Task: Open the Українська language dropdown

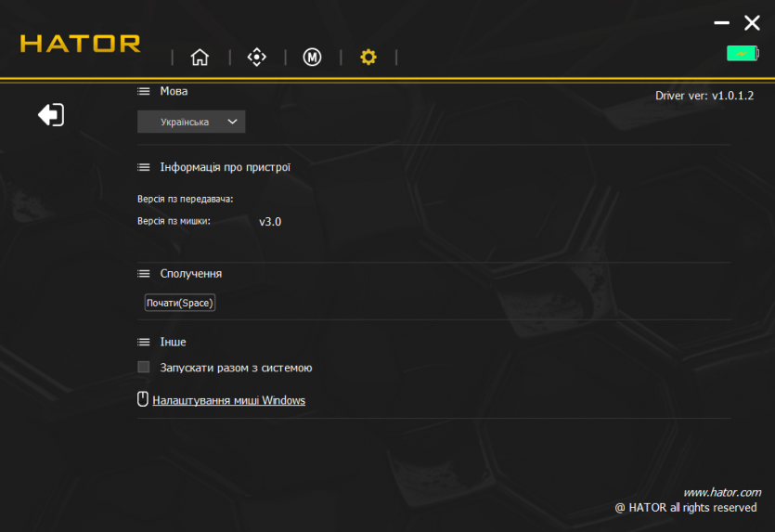Action: [191, 122]
